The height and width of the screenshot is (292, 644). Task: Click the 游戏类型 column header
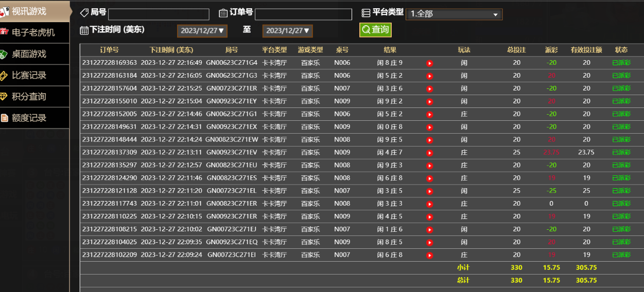tap(310, 50)
